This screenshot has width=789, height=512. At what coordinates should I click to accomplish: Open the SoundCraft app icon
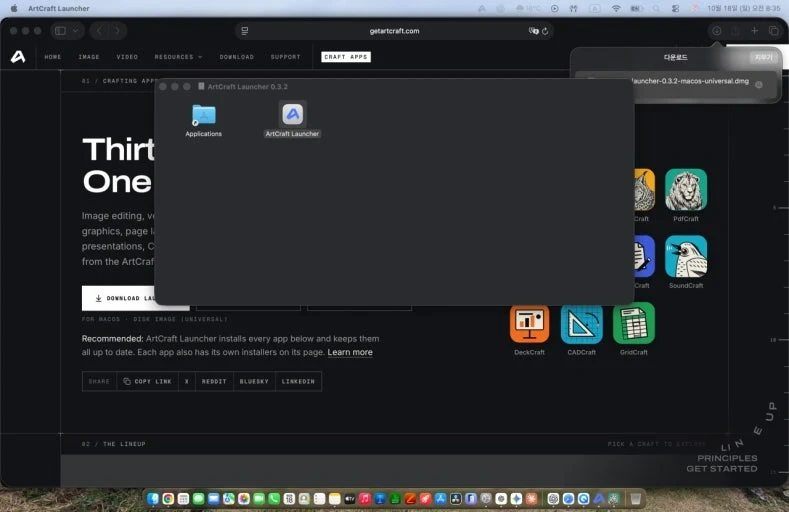(686, 257)
